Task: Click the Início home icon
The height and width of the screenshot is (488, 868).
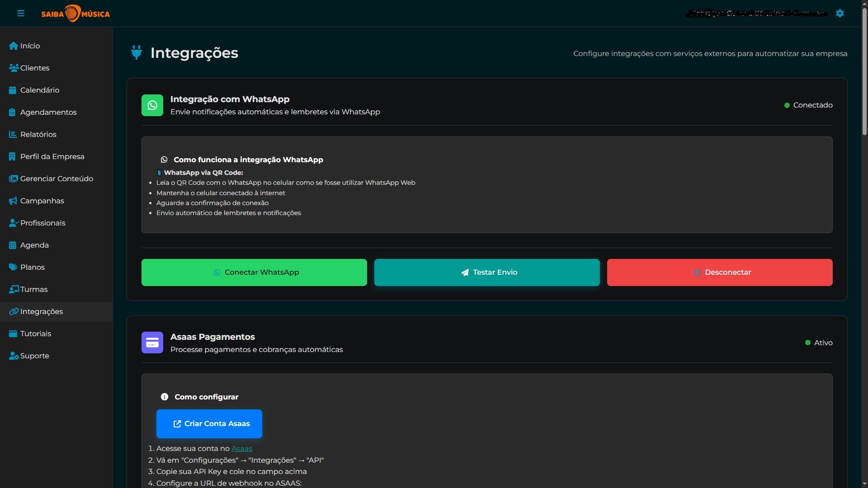Action: tap(13, 46)
